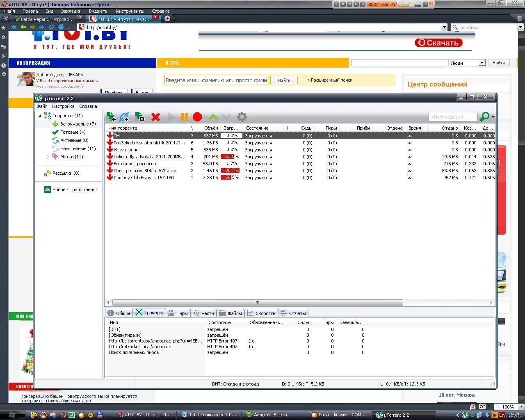Open uTorrent Файл menu
The height and width of the screenshot is (420, 525).
pyautogui.click(x=42, y=106)
